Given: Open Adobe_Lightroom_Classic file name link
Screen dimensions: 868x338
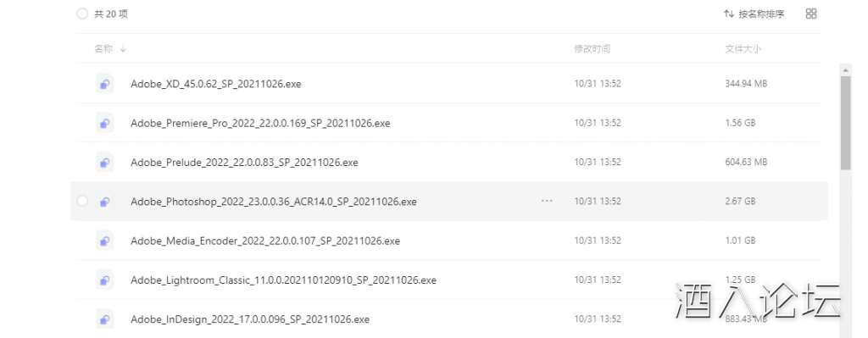Looking at the screenshot, I should [283, 280].
